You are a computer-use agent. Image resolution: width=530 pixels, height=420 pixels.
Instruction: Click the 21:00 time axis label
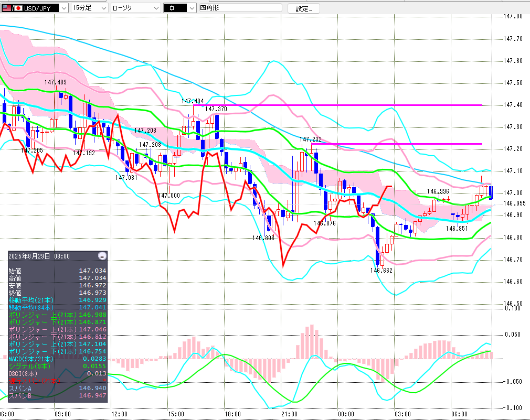(289, 414)
